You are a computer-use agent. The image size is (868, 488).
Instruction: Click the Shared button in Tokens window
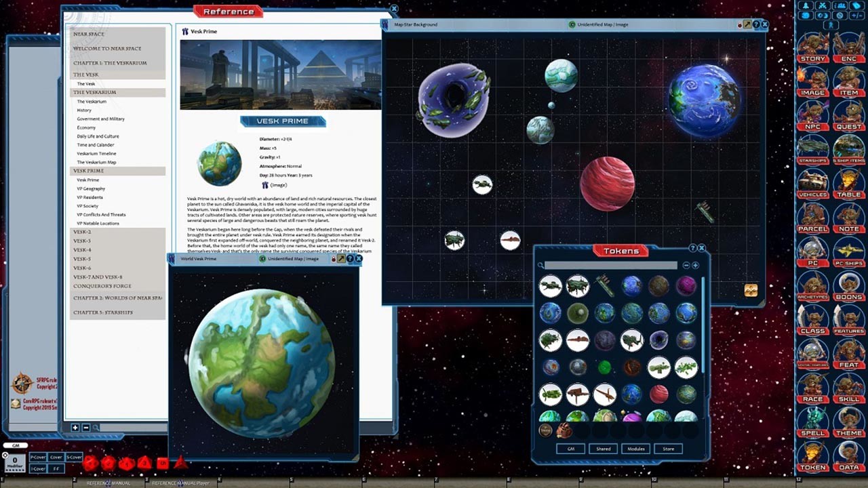603,448
